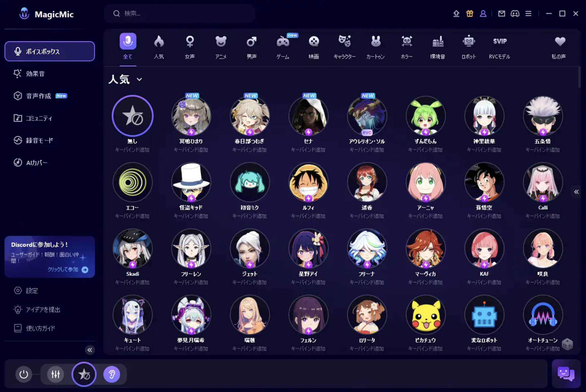Toggle the voice changer power button

(24, 374)
